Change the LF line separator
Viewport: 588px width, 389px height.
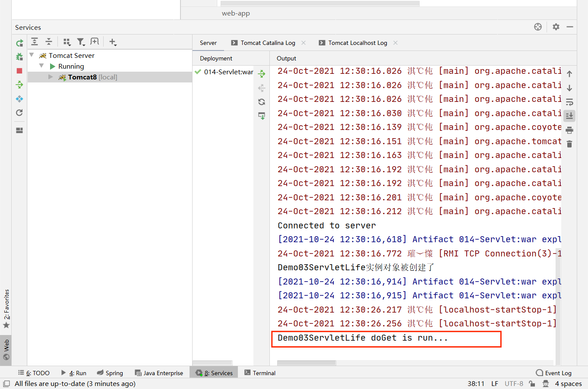pyautogui.click(x=495, y=383)
